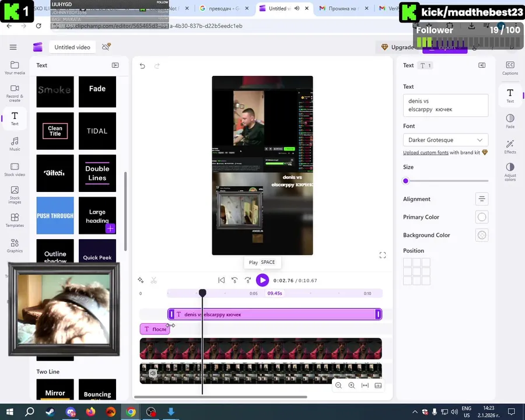Viewport: 525px width, 420px height.
Task: Close the Untitled video browser tab
Action: click(x=307, y=8)
